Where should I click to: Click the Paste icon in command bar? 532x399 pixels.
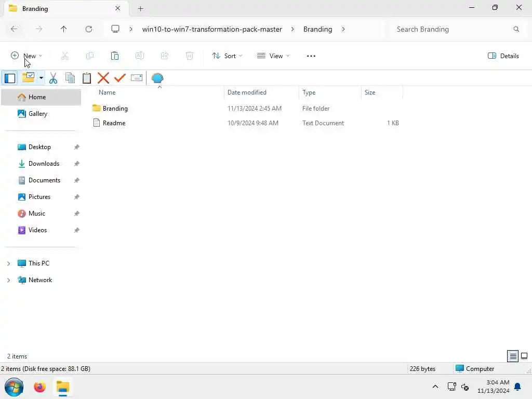tap(115, 56)
